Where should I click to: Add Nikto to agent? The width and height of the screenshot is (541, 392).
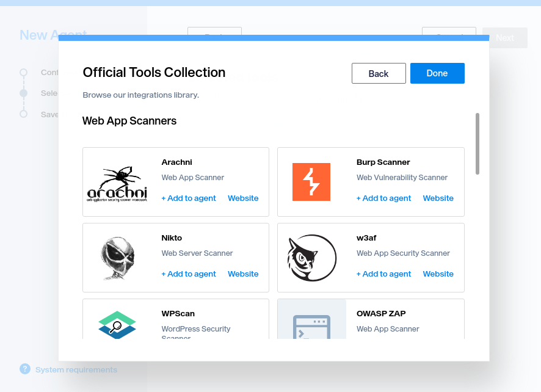(x=189, y=274)
